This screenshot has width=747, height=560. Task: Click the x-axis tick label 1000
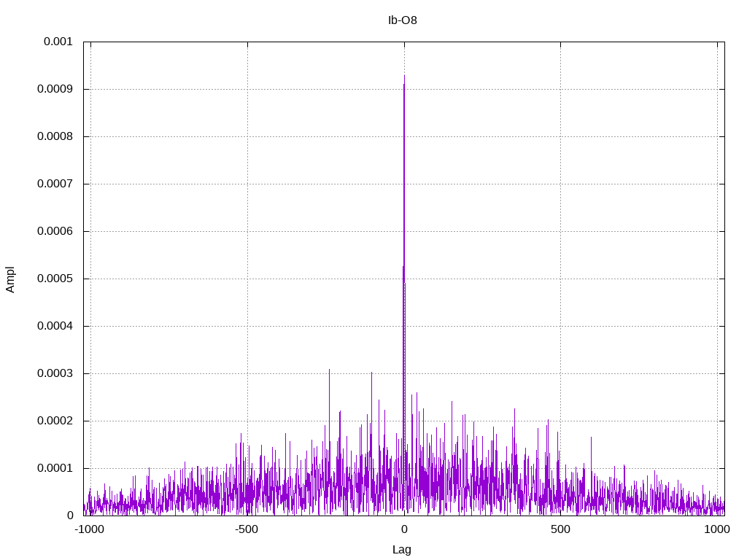717,529
